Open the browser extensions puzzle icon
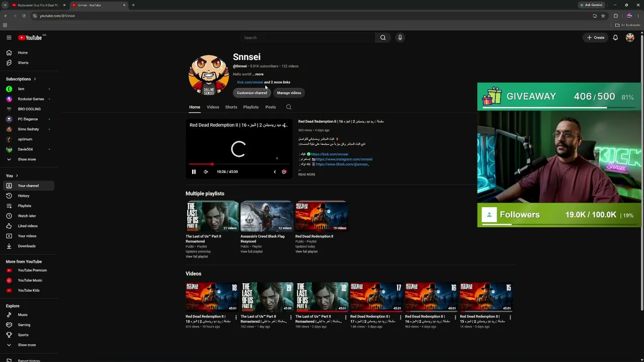The image size is (644, 362). point(615,16)
